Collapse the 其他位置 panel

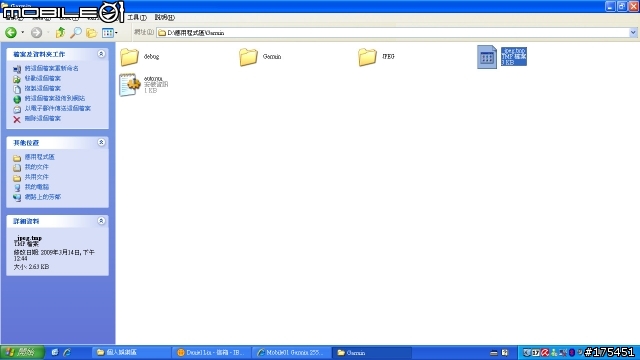coord(101,142)
